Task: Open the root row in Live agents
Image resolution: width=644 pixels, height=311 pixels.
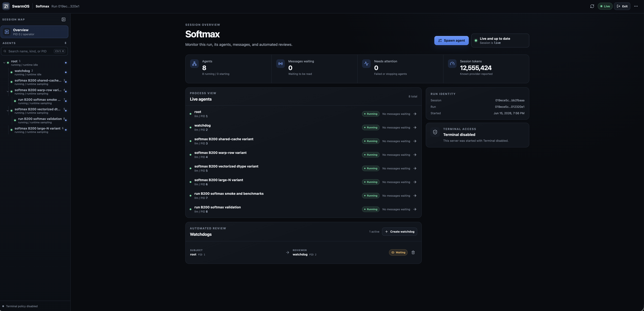Action: point(303,114)
